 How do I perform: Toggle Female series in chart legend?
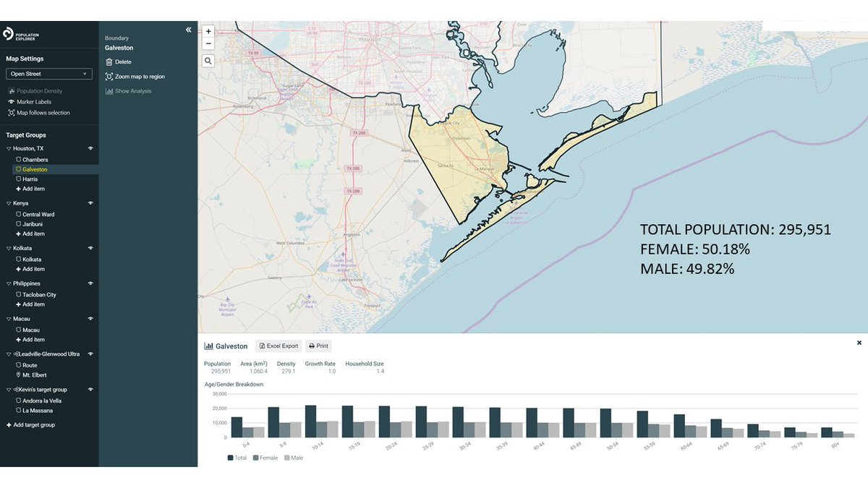click(x=265, y=458)
